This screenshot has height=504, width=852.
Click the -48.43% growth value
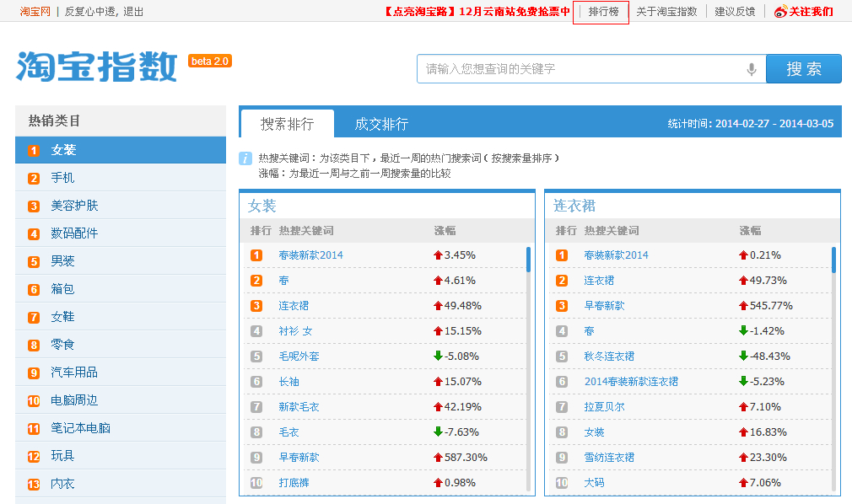point(770,357)
